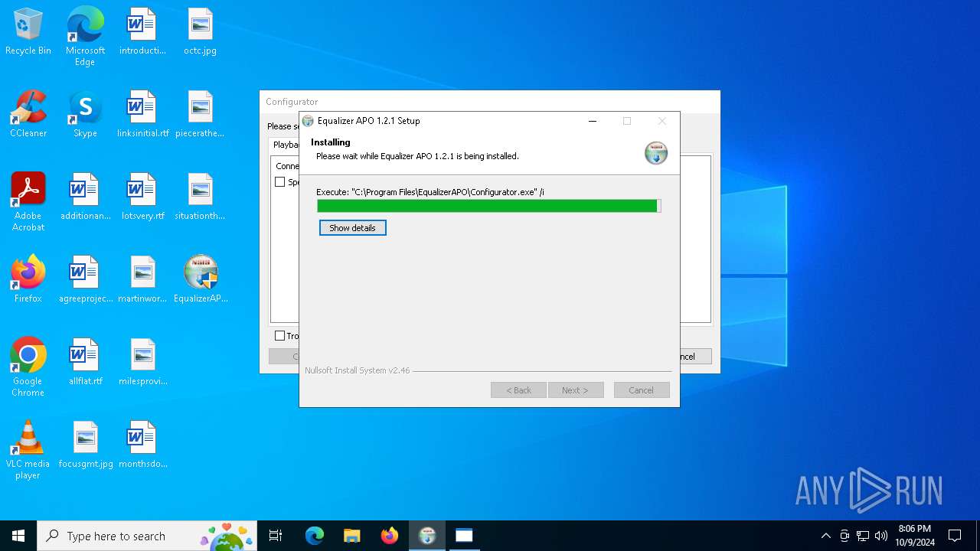Click the green installation progress bar
Screen dimensions: 980x551
coord(488,206)
